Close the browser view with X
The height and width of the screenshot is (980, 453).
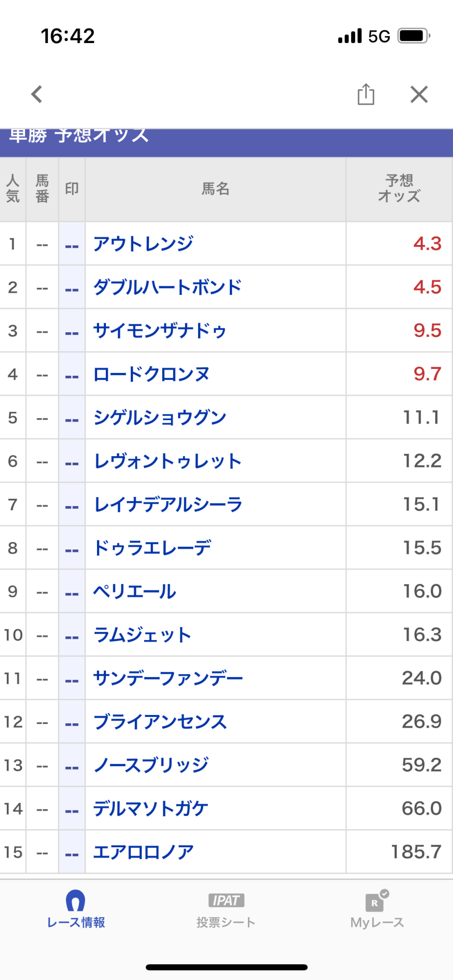click(x=419, y=94)
